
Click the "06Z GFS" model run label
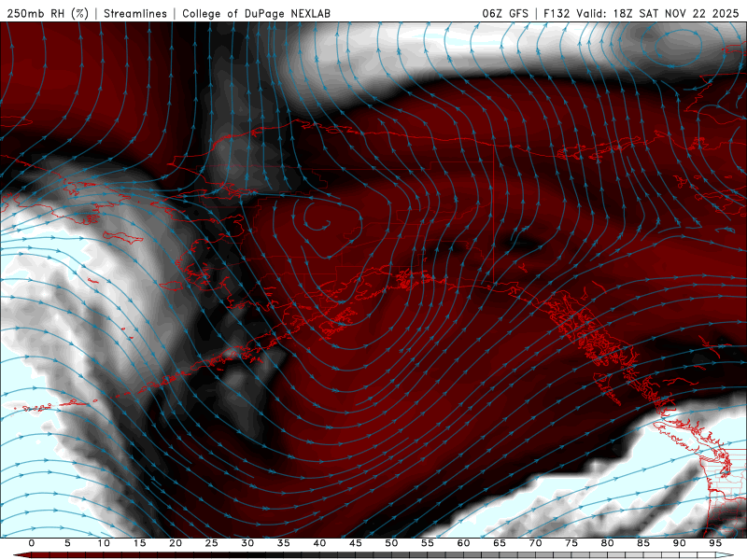pyautogui.click(x=505, y=13)
